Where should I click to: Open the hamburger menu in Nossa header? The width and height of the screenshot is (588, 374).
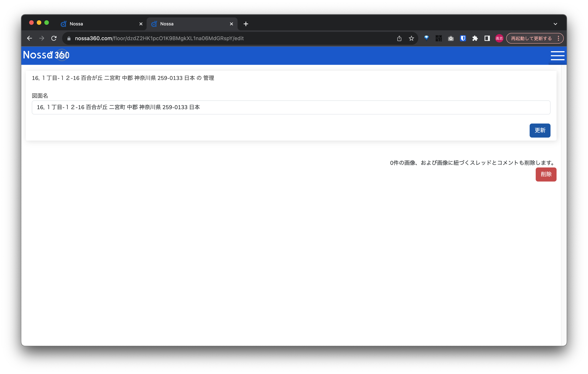pos(557,56)
